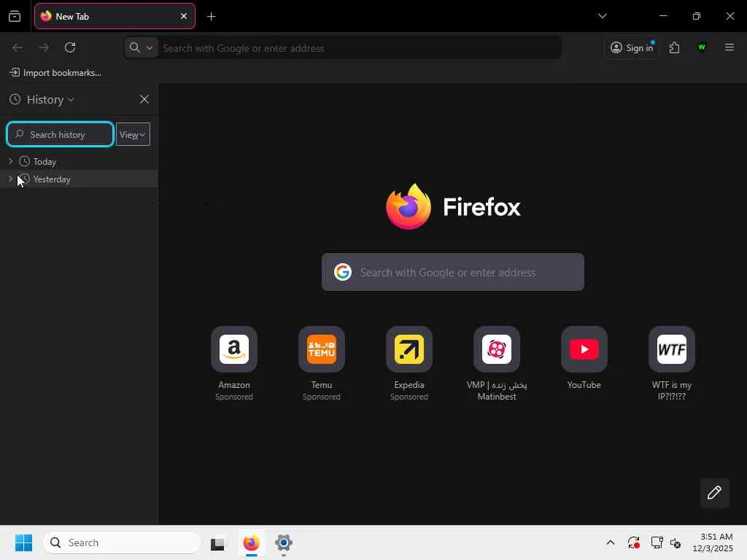Click the Google search box on new tab
Screen dimensions: 747x560
tap(453, 272)
